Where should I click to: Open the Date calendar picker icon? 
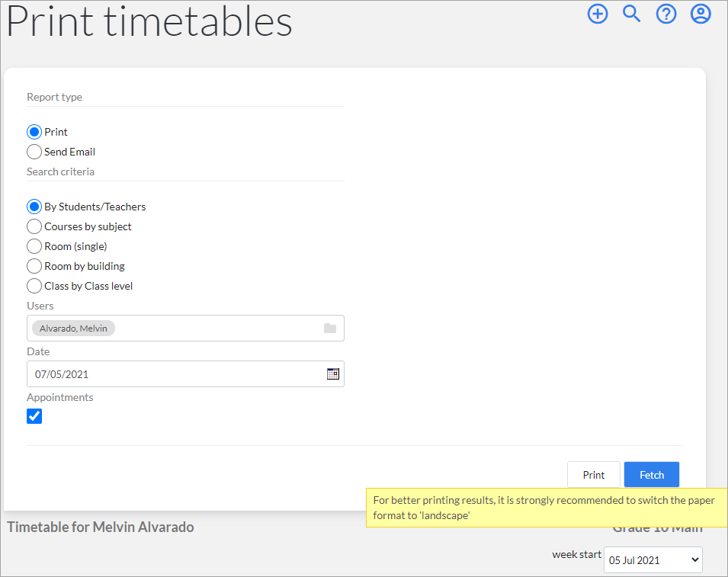332,373
